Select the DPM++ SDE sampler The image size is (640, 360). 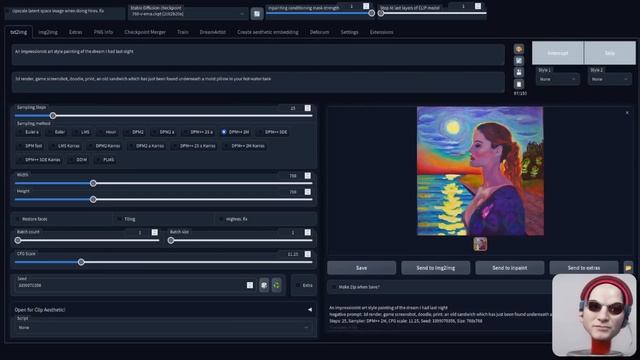tap(272, 132)
